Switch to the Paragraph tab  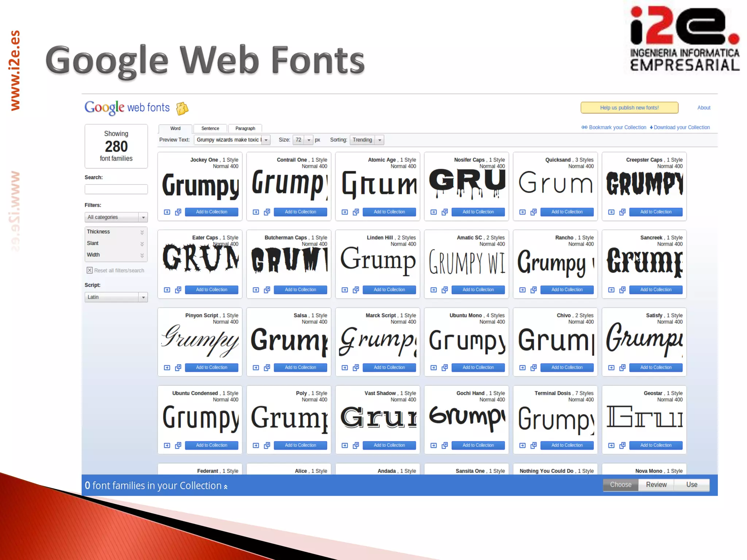[x=245, y=128]
